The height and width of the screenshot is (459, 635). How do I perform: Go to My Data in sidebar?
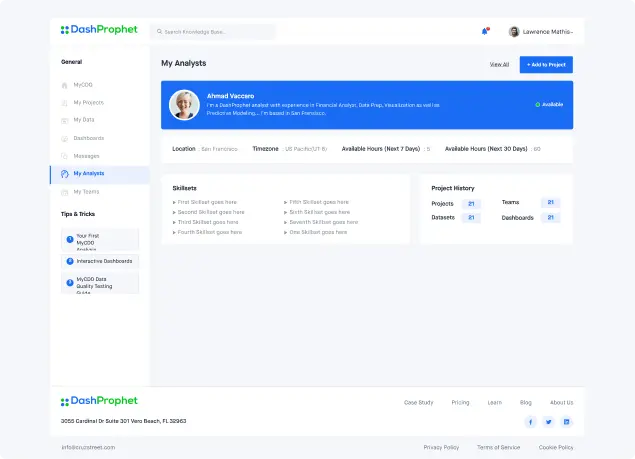83,120
